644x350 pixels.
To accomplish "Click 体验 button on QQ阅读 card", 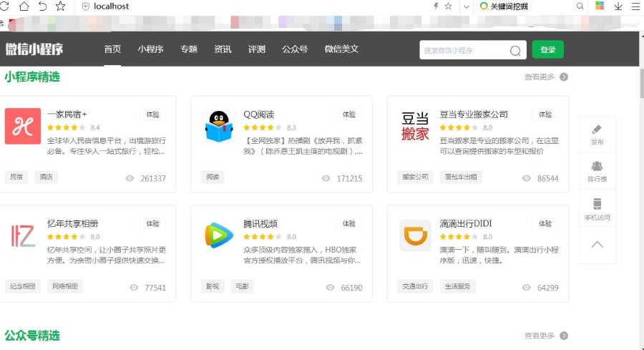I will 349,115.
